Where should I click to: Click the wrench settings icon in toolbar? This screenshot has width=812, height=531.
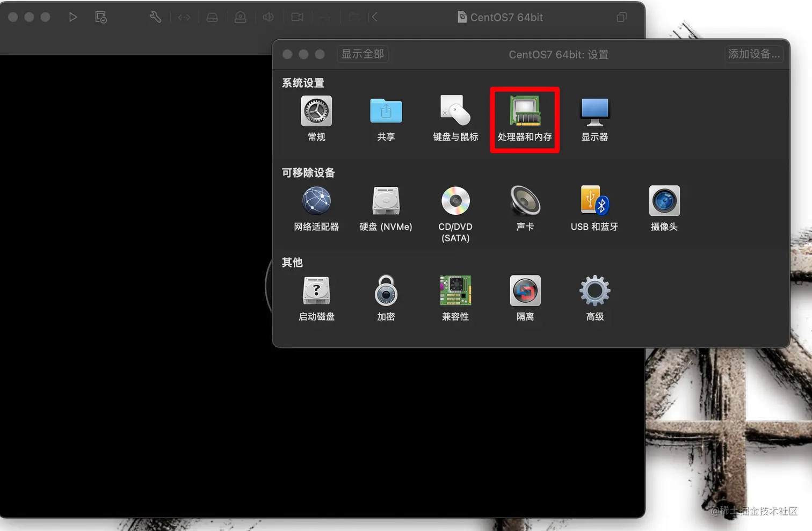click(x=155, y=17)
